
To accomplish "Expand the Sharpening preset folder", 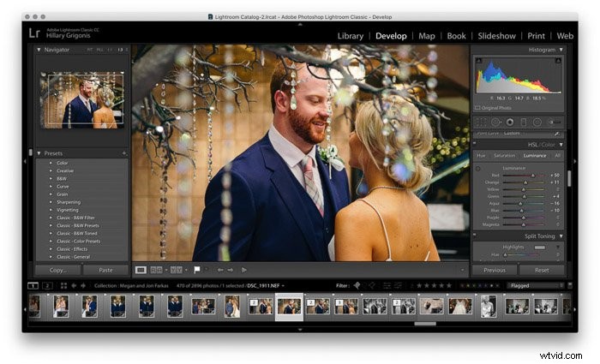I will point(51,202).
